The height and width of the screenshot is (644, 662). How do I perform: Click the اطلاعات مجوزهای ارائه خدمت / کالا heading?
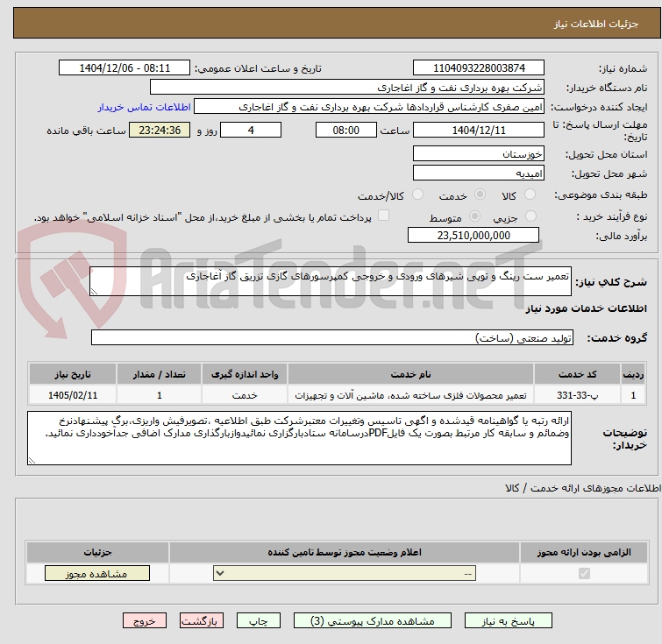(x=582, y=488)
